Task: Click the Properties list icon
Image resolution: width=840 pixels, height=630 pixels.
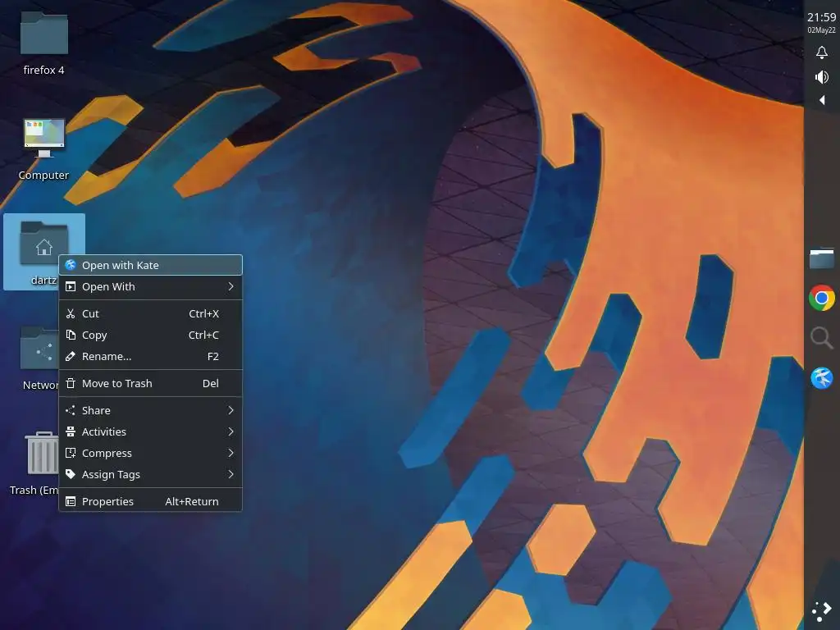Action: 71,501
